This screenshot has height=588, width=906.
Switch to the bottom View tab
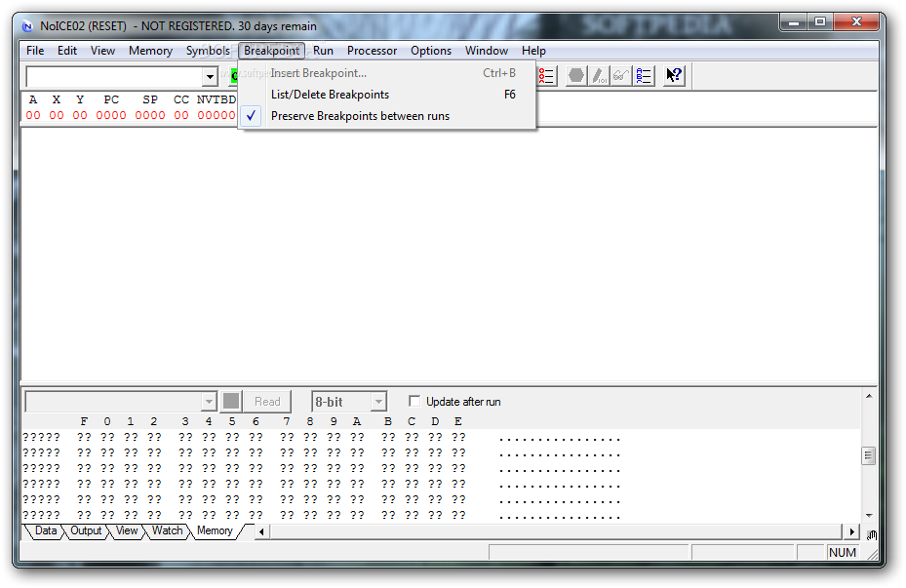coord(127,530)
